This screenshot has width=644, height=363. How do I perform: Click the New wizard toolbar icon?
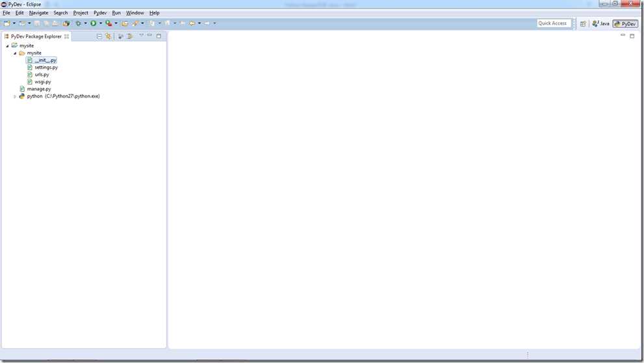7,23
